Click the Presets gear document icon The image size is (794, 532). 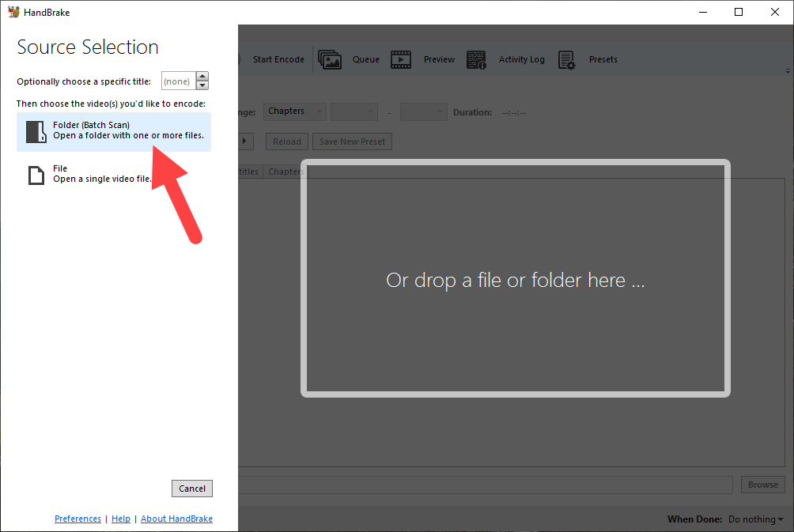566,60
